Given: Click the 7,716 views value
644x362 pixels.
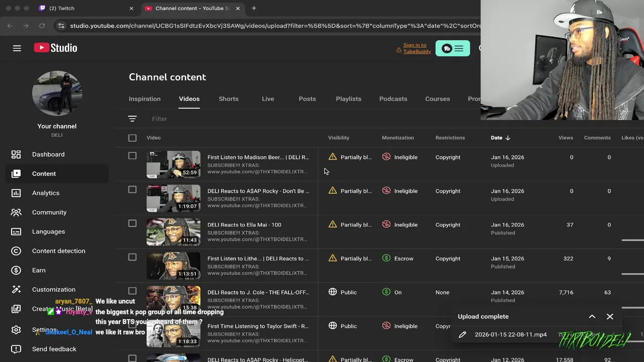Looking at the screenshot, I should click(566, 292).
